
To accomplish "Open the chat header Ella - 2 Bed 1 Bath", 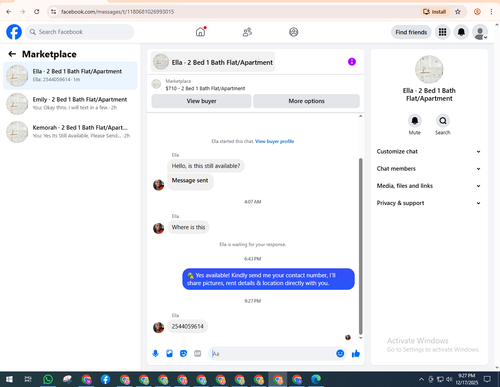I will click(213, 62).
